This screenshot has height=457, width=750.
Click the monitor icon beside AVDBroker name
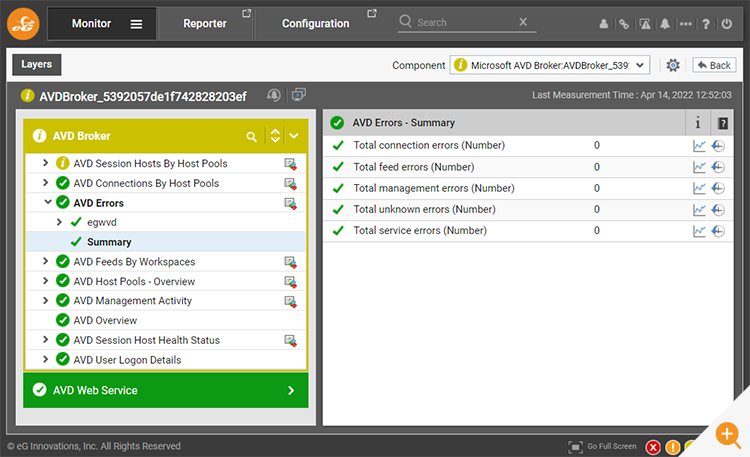[x=298, y=95]
